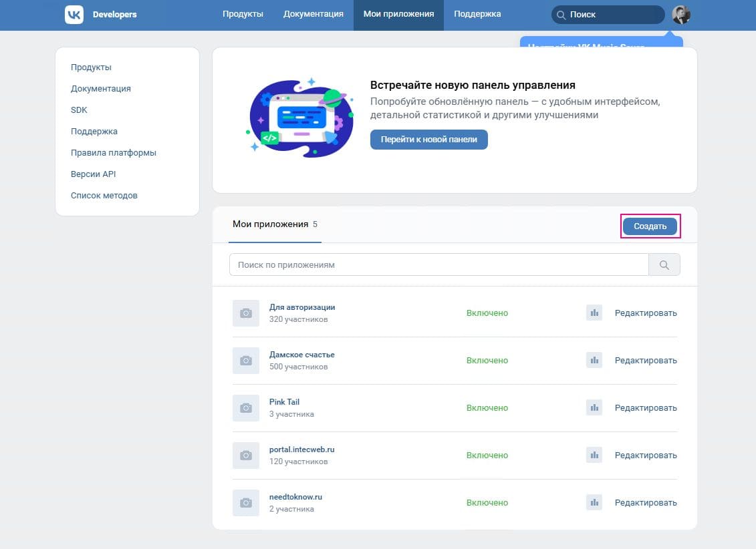This screenshot has height=549, width=756.
Task: Open statistics icon for portal.intecweb.ru
Action: tap(594, 455)
